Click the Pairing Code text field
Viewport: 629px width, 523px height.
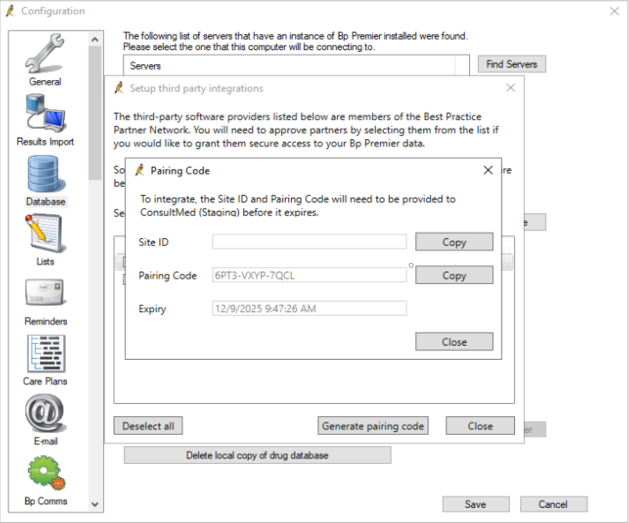point(309,275)
